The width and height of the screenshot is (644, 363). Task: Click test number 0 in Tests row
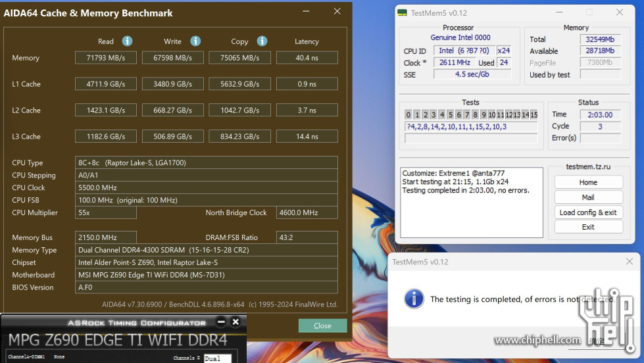[x=409, y=114]
